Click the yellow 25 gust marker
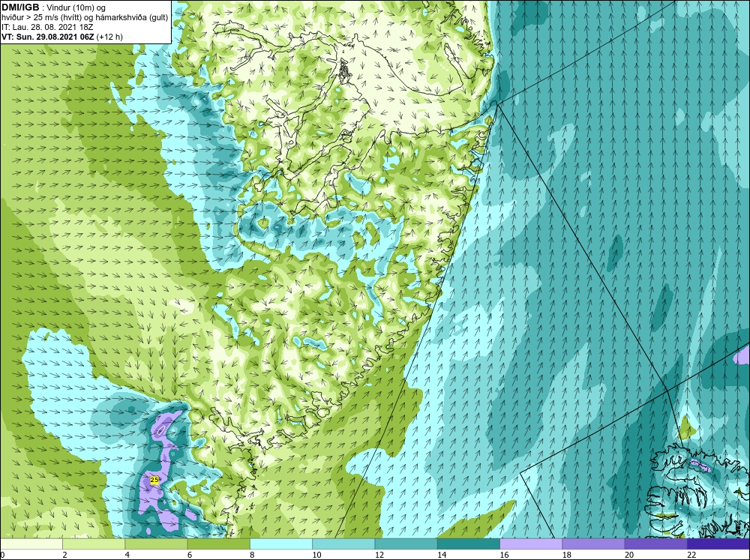Viewport: 750px width, 560px height. coord(154,480)
